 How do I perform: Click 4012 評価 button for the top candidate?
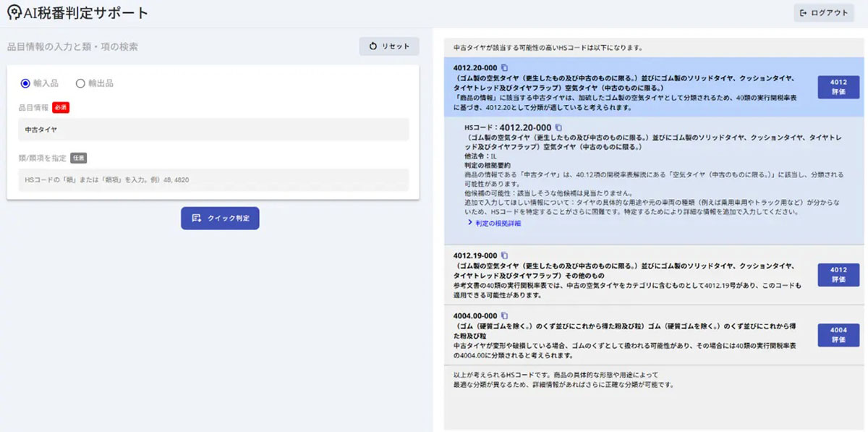coord(838,87)
